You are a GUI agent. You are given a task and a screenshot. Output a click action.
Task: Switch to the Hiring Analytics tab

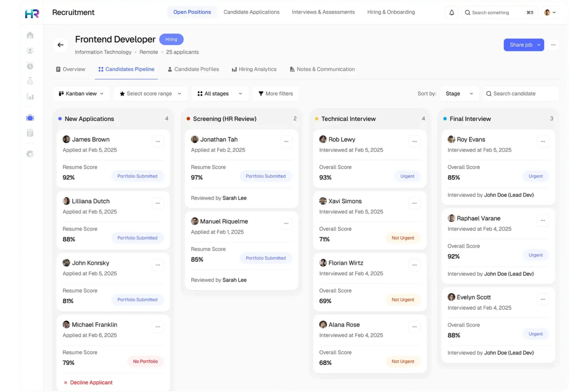click(x=257, y=69)
